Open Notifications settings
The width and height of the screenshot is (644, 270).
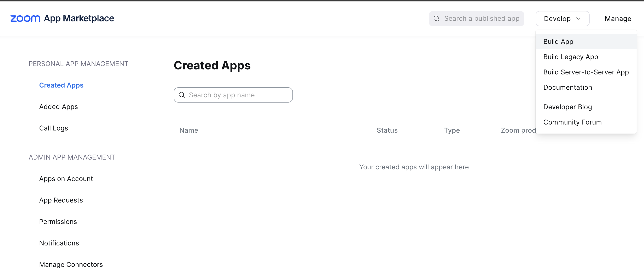pyautogui.click(x=59, y=243)
